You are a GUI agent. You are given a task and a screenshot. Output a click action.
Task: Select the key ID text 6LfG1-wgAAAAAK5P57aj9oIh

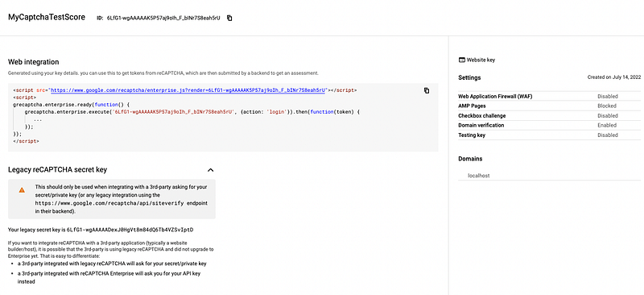(163, 18)
